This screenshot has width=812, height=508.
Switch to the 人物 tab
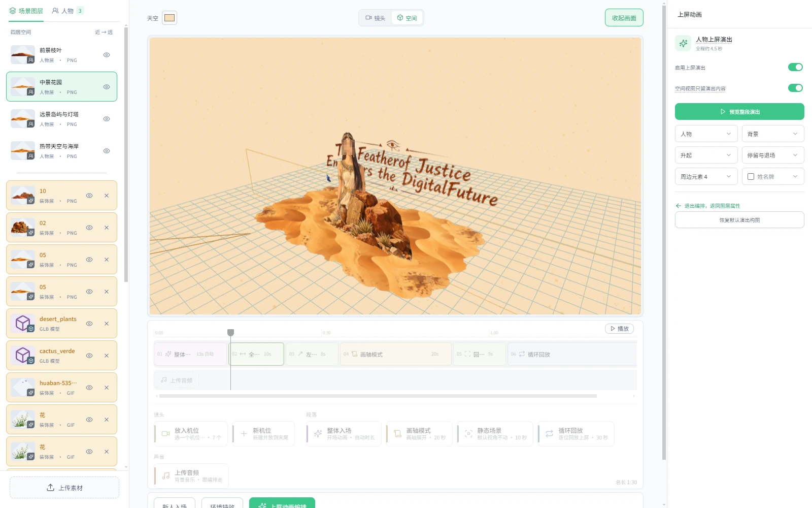pos(67,11)
